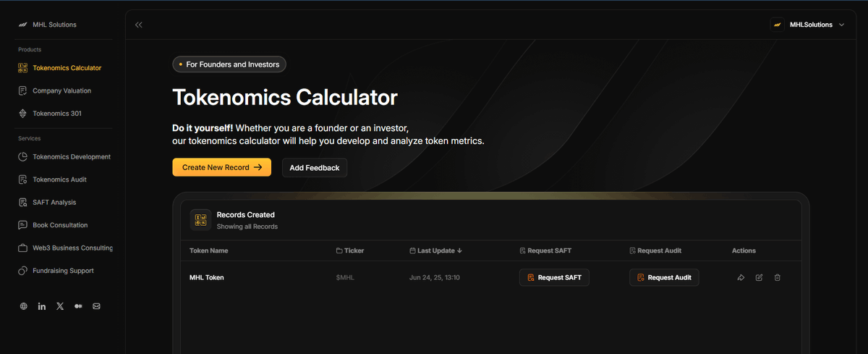
Task: Click the MHLSolutions avatar icon
Action: click(778, 25)
